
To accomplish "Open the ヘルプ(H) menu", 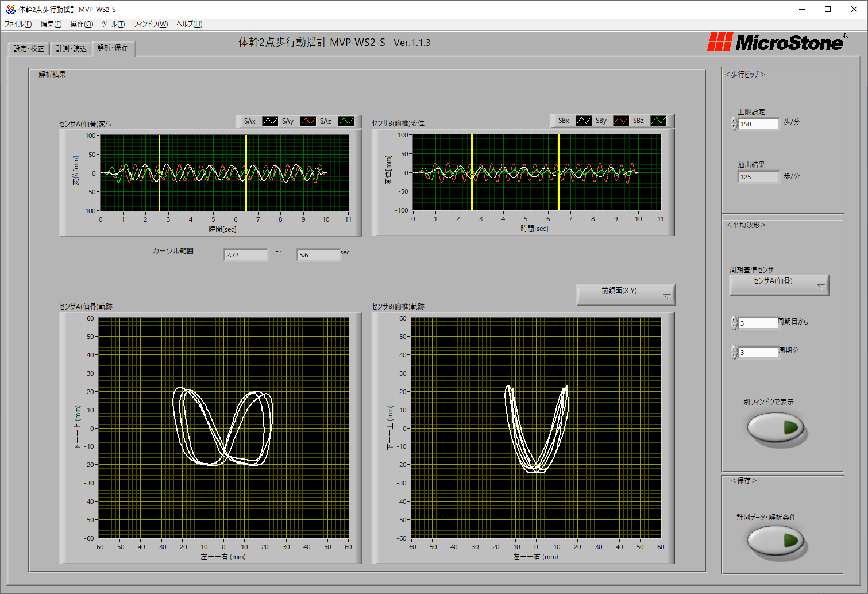I will pyautogui.click(x=190, y=24).
